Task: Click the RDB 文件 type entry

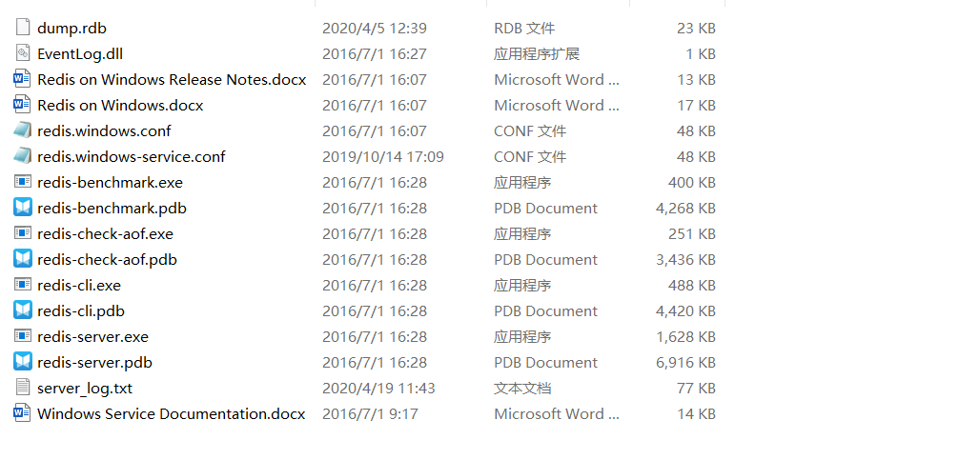Action: coord(524,28)
